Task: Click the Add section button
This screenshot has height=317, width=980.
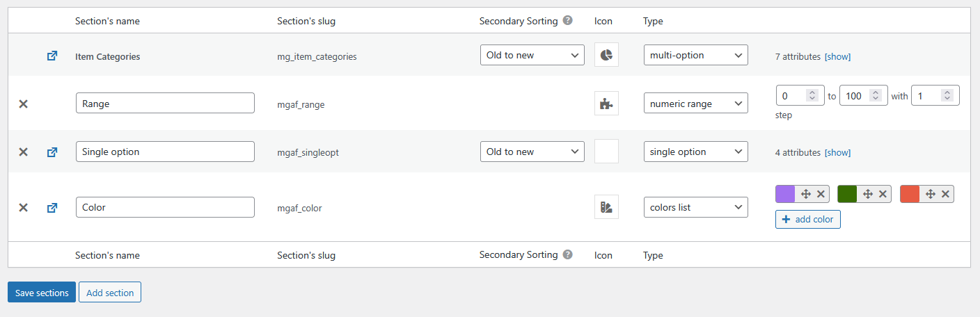Action: [x=110, y=293]
